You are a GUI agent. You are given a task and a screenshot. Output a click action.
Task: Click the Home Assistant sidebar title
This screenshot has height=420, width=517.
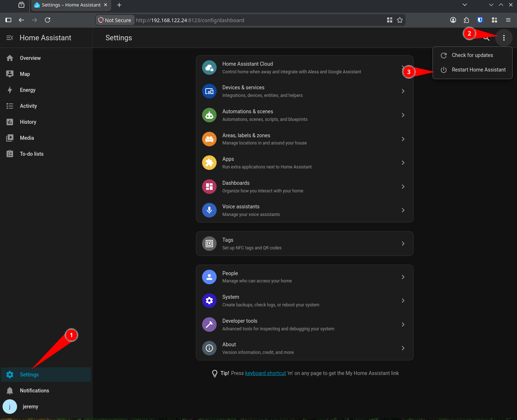click(45, 38)
